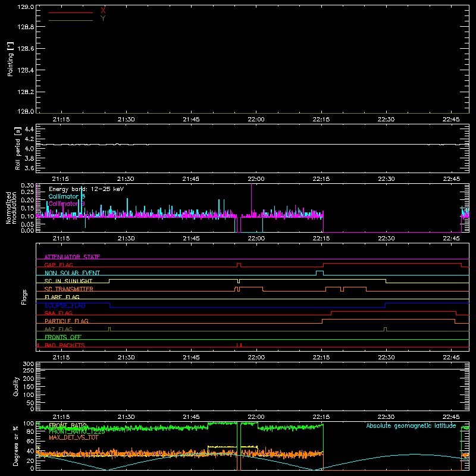
Task: Click the 300 tick on Quality axis
Action: 29,364
